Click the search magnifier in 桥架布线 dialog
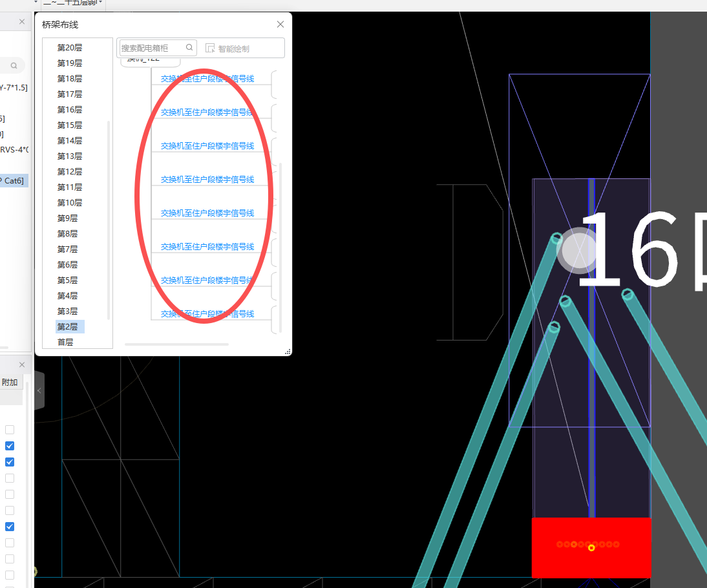The image size is (707, 588). pyautogui.click(x=189, y=47)
